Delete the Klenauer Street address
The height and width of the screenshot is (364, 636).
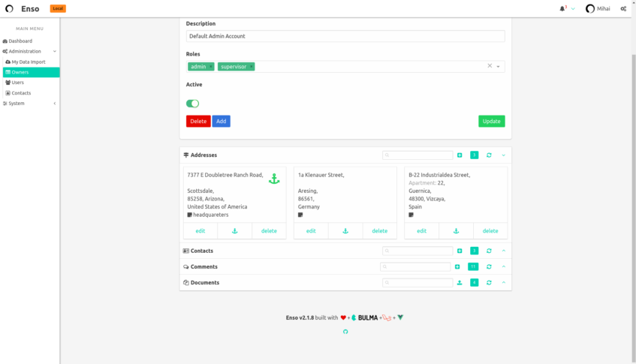pos(380,231)
